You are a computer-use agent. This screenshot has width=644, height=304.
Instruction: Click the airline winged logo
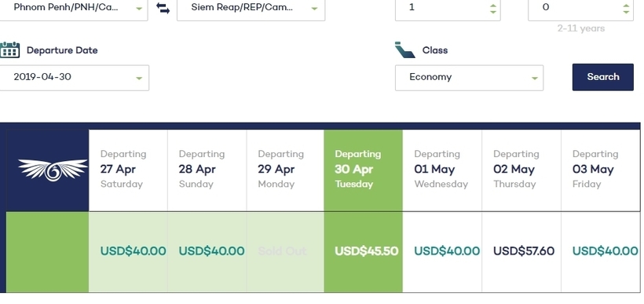click(x=53, y=170)
